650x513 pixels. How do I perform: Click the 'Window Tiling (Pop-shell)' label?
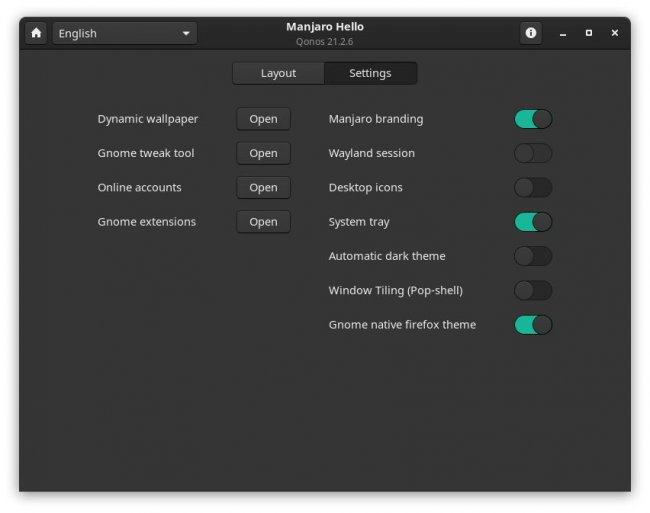(x=395, y=291)
